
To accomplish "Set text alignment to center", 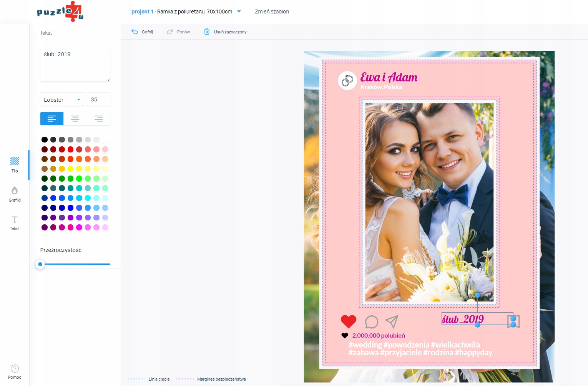I will click(x=75, y=119).
